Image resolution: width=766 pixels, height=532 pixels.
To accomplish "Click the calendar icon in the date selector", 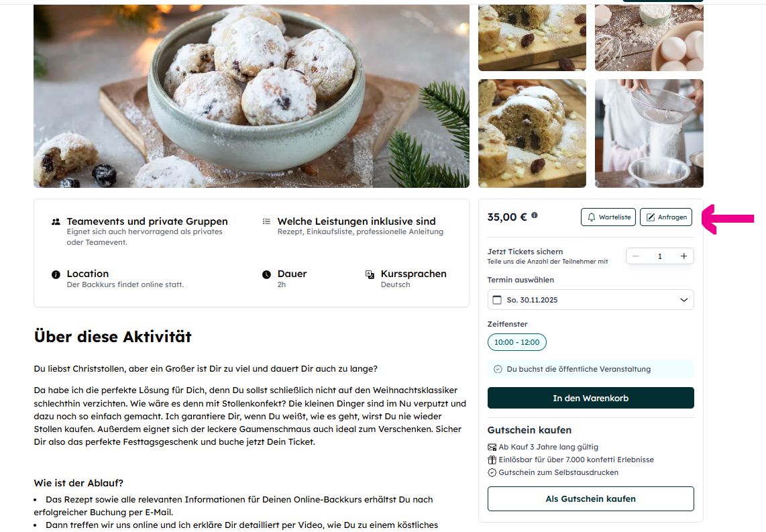I will 497,300.
